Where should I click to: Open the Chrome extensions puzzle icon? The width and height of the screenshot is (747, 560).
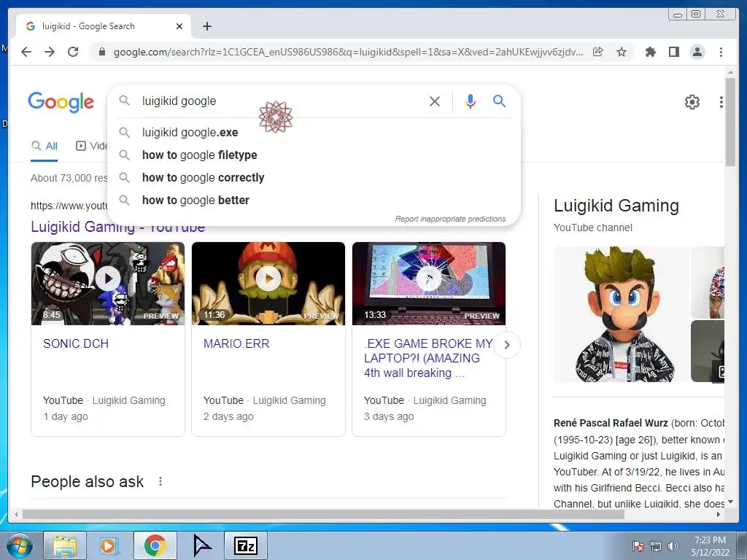(x=650, y=52)
